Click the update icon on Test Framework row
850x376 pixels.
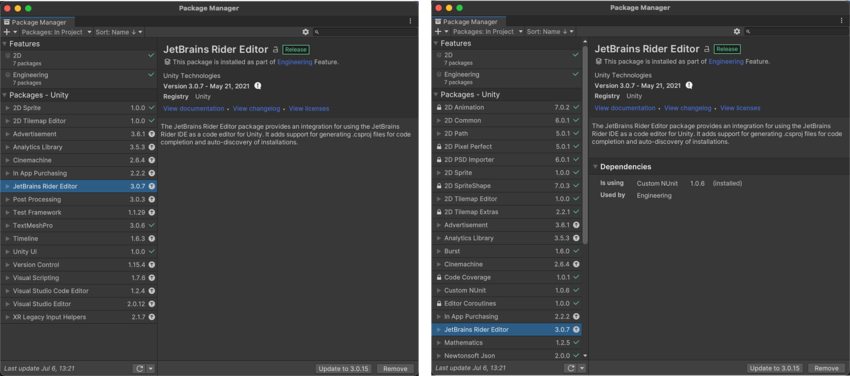[152, 212]
